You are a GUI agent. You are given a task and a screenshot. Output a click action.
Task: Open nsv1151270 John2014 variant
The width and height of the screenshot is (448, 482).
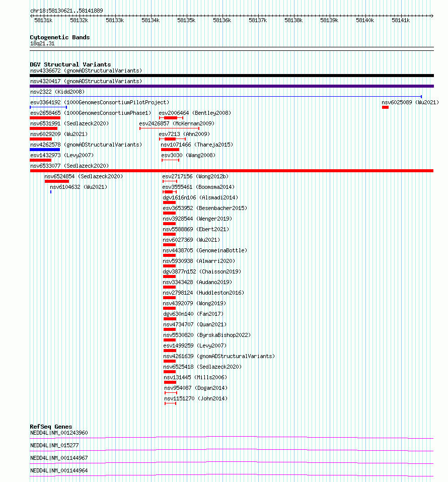pos(196,398)
